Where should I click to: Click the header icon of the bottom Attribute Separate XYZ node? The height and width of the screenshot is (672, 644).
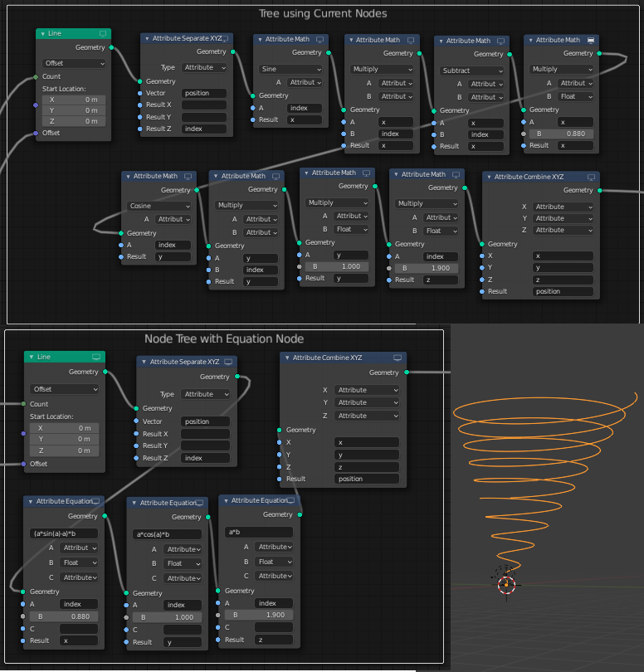228,363
